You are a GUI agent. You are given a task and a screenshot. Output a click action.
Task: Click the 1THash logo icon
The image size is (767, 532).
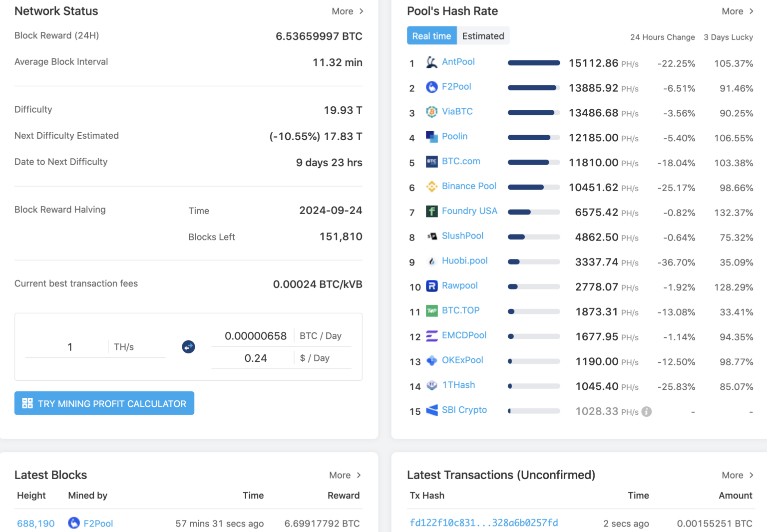click(431, 386)
